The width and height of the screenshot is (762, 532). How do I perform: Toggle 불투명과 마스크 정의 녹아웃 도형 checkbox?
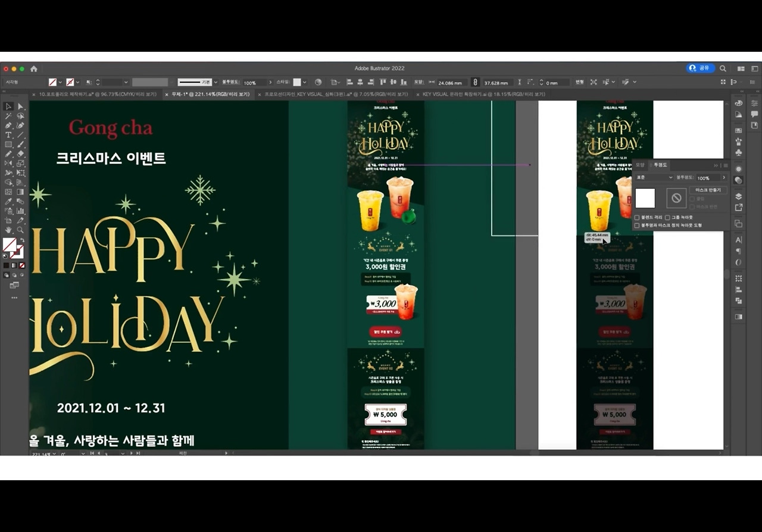637,226
